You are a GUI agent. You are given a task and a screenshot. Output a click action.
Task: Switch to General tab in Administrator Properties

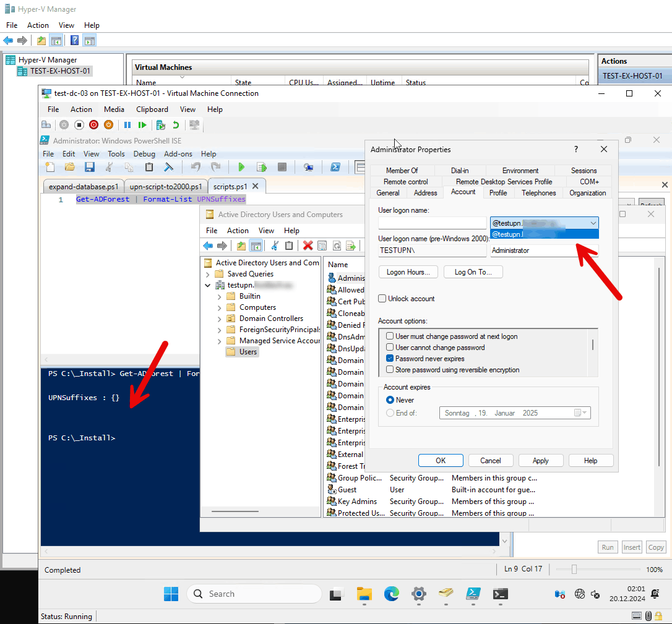coord(388,193)
